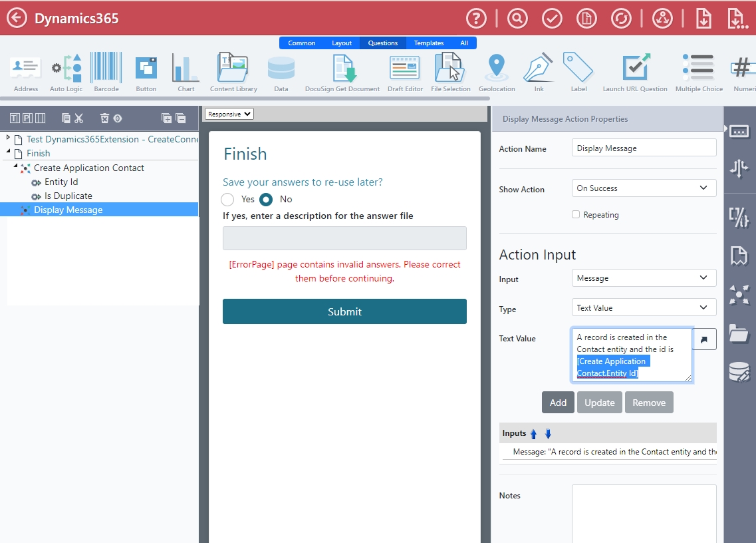
Task: Switch to the Common toolbox tab
Action: (301, 43)
